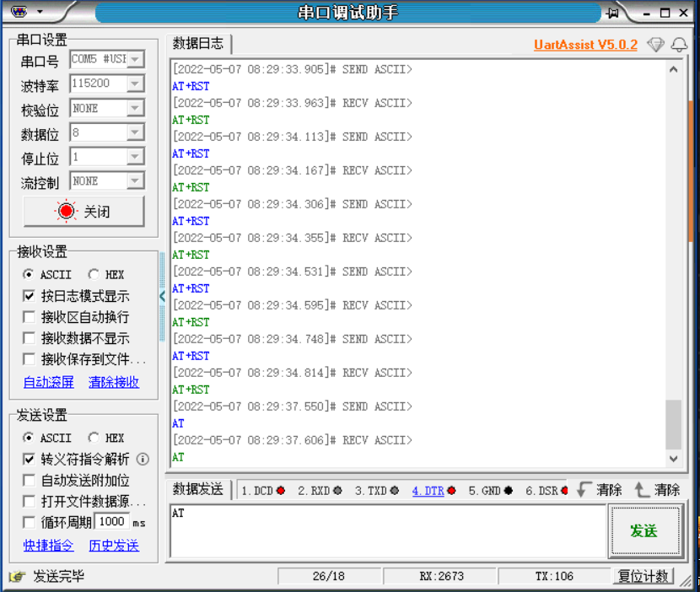Pin the window with the pushpin icon
This screenshot has width=700, height=592.
click(x=612, y=13)
